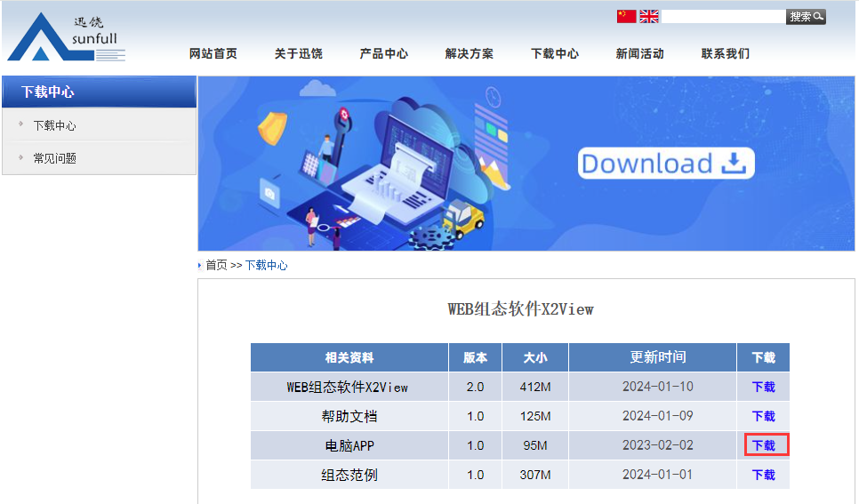This screenshot has height=504, width=859.
Task: Download WEB组态软件X2View version 2.0
Action: coord(763,387)
